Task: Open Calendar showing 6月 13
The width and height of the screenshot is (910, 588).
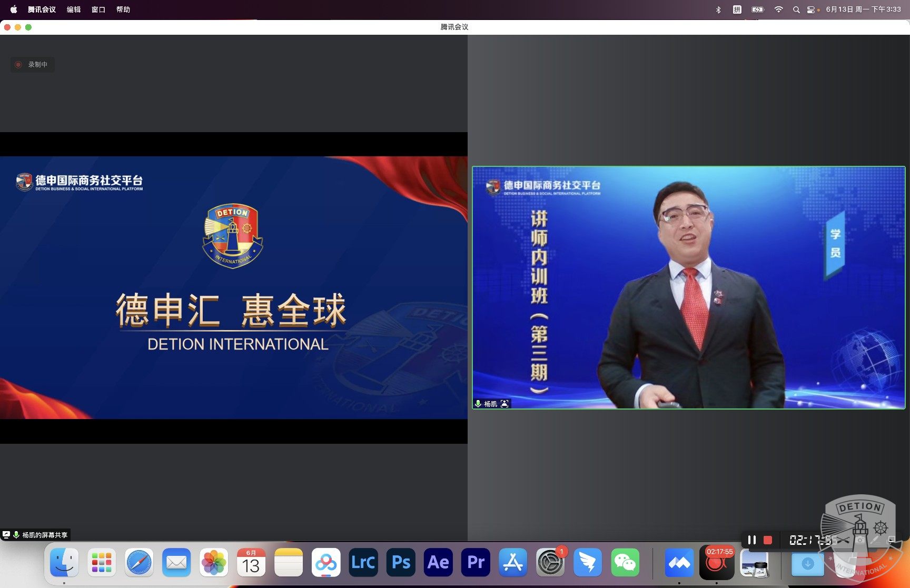Action: [x=251, y=563]
